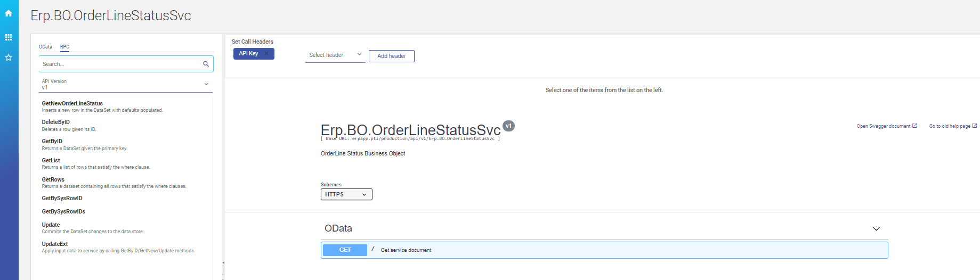This screenshot has width=980, height=280.
Task: Click the search magnifier icon
Action: [x=206, y=64]
